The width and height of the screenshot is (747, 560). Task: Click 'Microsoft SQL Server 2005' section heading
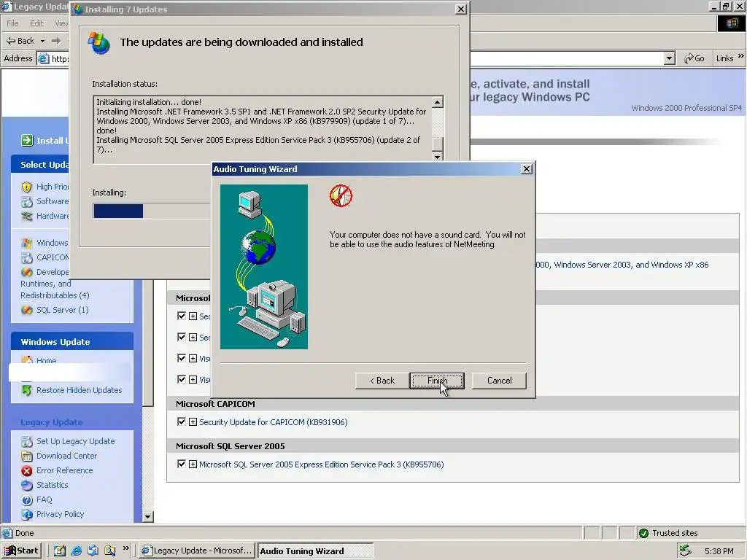(230, 446)
